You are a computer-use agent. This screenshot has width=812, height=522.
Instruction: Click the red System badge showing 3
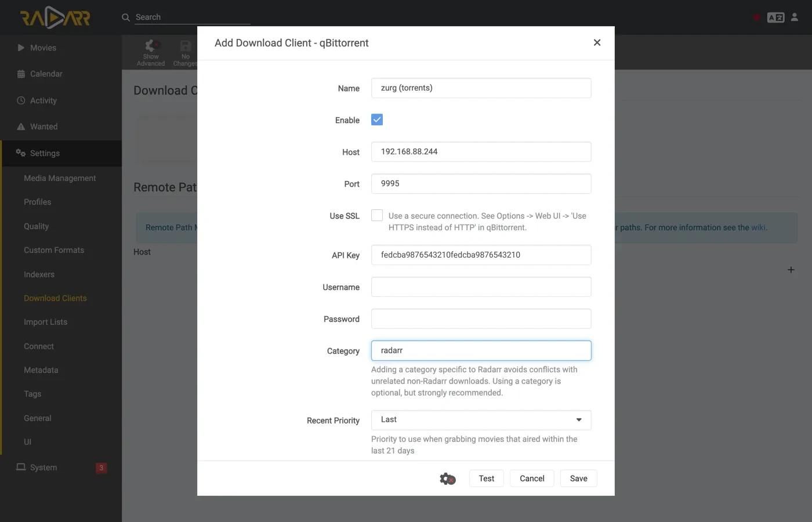click(x=101, y=468)
